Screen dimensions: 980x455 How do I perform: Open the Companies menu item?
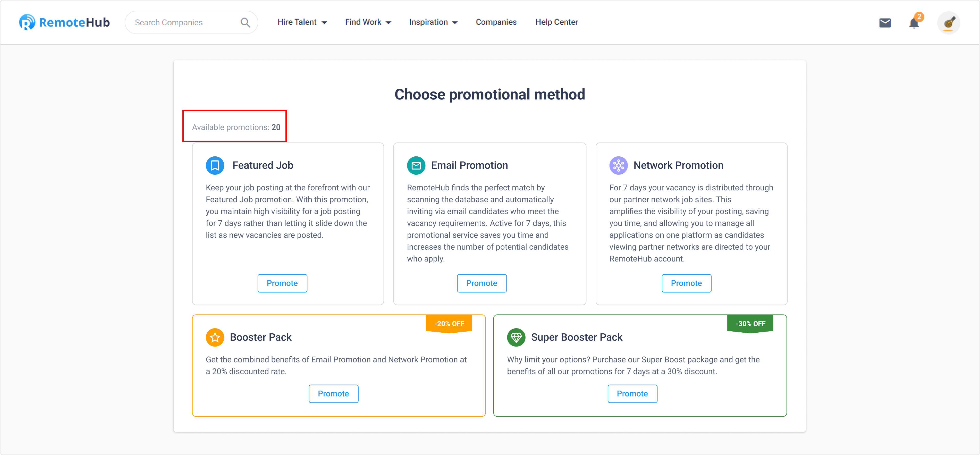click(496, 22)
